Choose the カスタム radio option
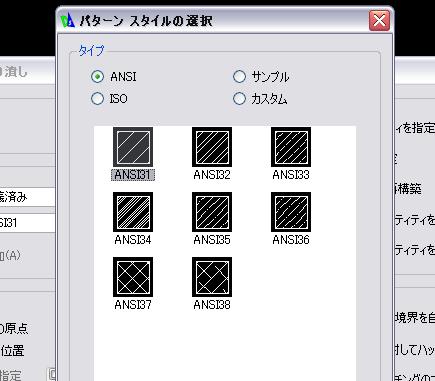The image size is (435, 381). (239, 99)
